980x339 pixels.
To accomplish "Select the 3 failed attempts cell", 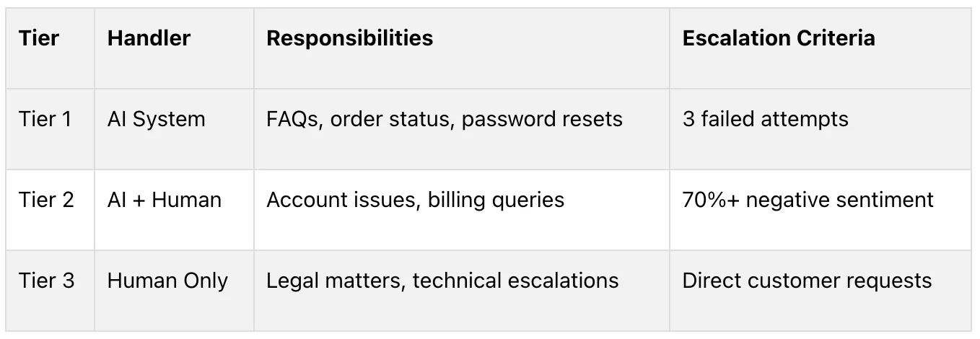I will pyautogui.click(x=821, y=129).
